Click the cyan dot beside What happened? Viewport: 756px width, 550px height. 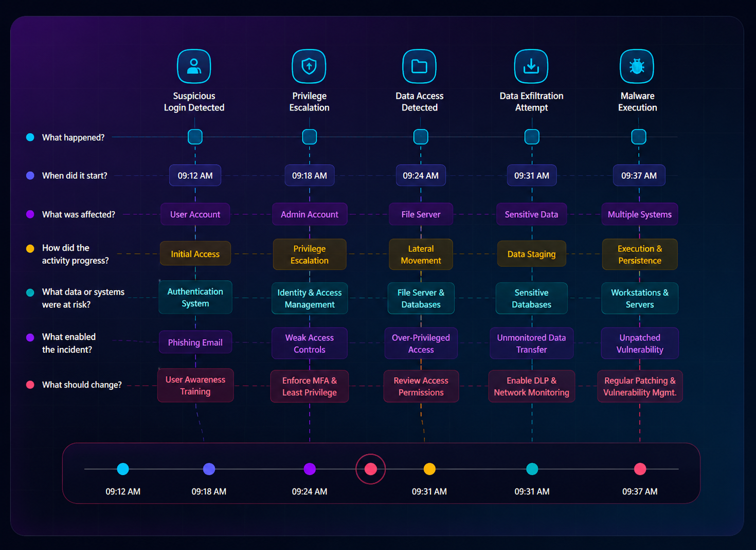click(x=30, y=137)
